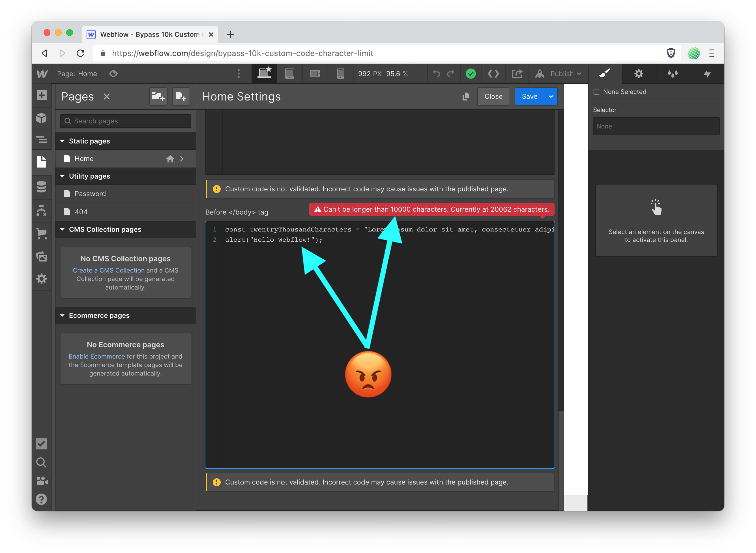Open the Video tutorials icon
Viewport: 756px width, 553px height.
point(42,481)
